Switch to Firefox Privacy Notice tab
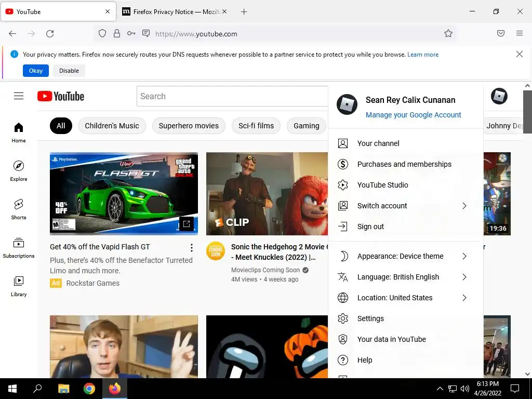The height and width of the screenshot is (399, 532). coord(174,11)
